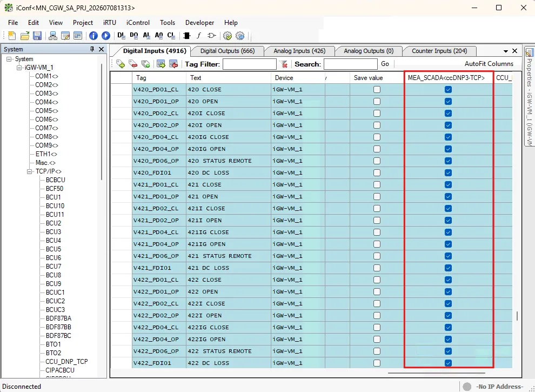Open the tab list dropdown arrow
Viewport: 535px width, 392px height.
coord(506,51)
